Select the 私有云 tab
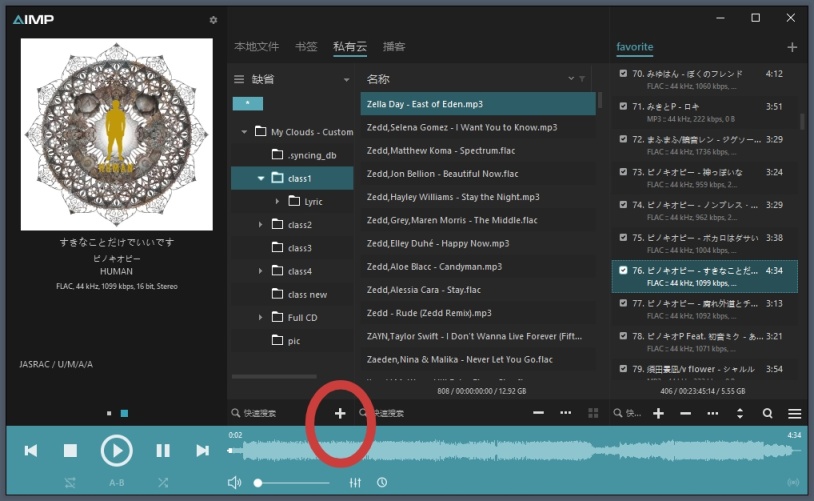 click(350, 47)
